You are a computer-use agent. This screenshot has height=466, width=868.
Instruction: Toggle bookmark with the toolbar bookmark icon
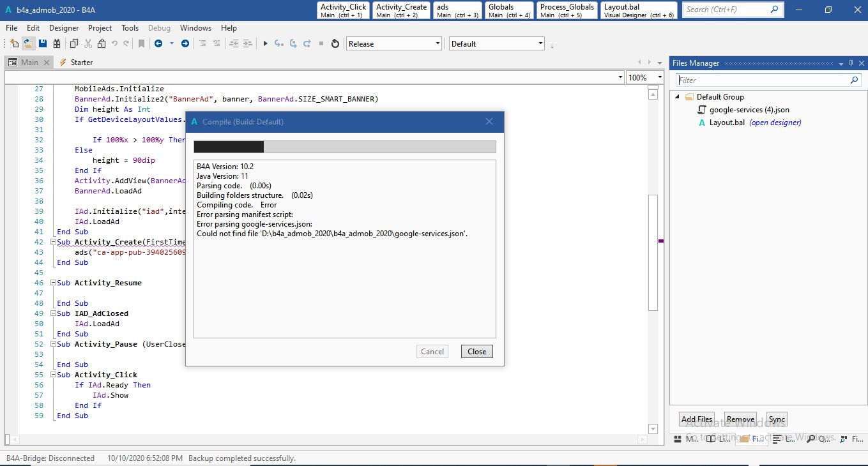coord(142,43)
